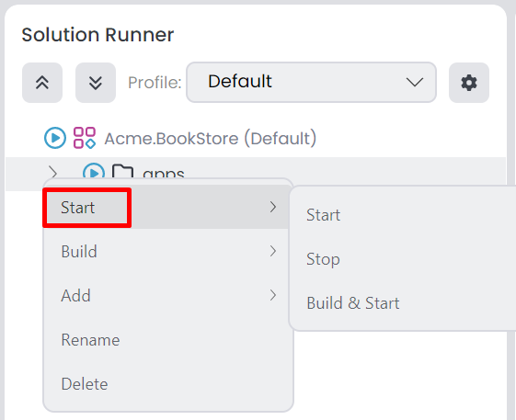
Task: Open the Profile Default dropdown
Action: click(311, 82)
